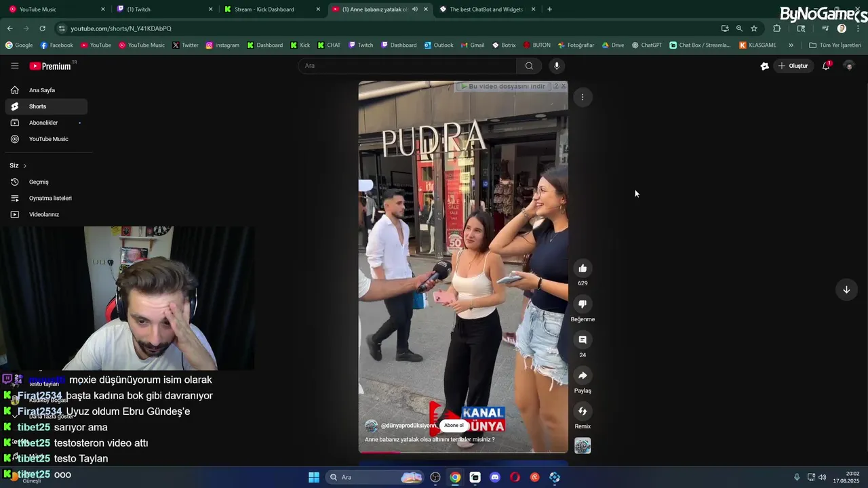Like the Short with thumbs up
The width and height of the screenshot is (868, 488).
pyautogui.click(x=583, y=268)
